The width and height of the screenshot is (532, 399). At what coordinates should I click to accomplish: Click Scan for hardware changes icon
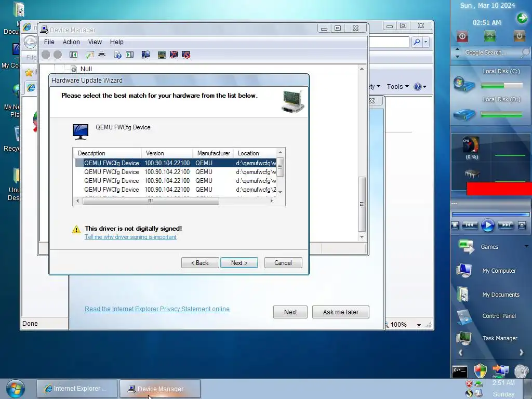click(146, 55)
